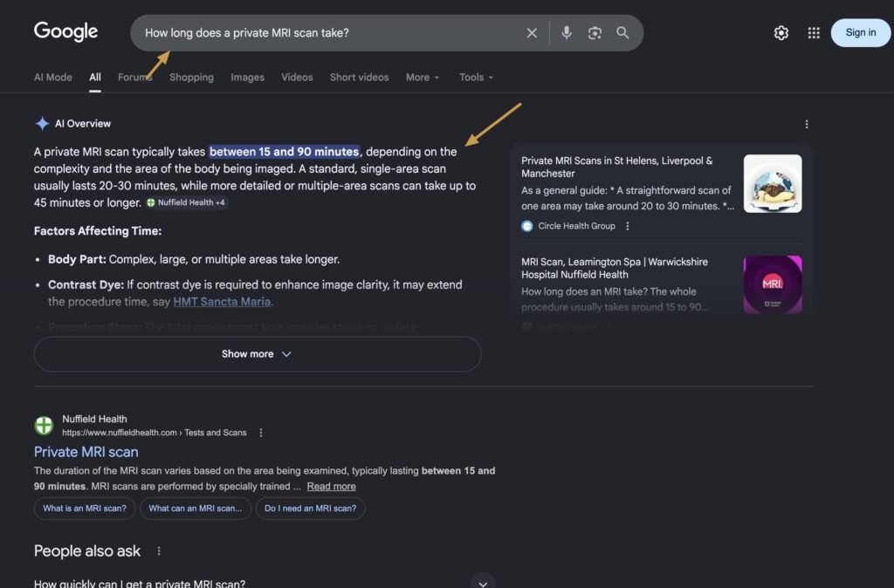The image size is (894, 588).
Task: Open AI Overview three-dot options menu
Action: [807, 124]
